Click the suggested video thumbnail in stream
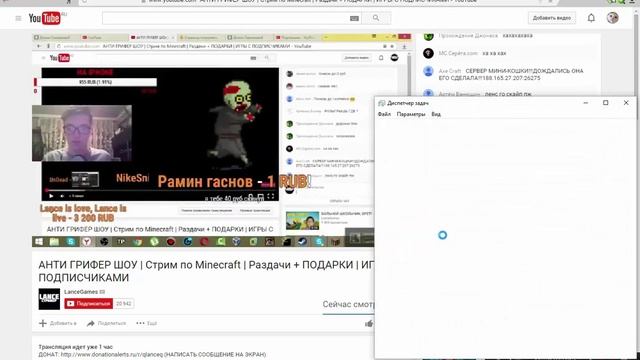Screen dimensions: 640x360 302,220
